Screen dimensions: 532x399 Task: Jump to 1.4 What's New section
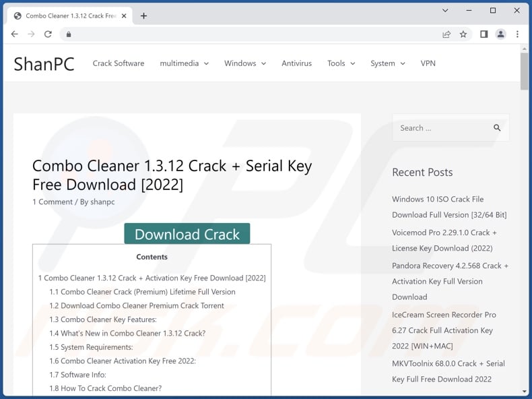tap(127, 333)
